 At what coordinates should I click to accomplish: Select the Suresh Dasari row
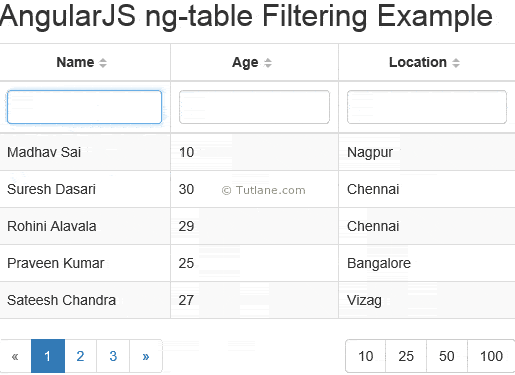[257, 189]
